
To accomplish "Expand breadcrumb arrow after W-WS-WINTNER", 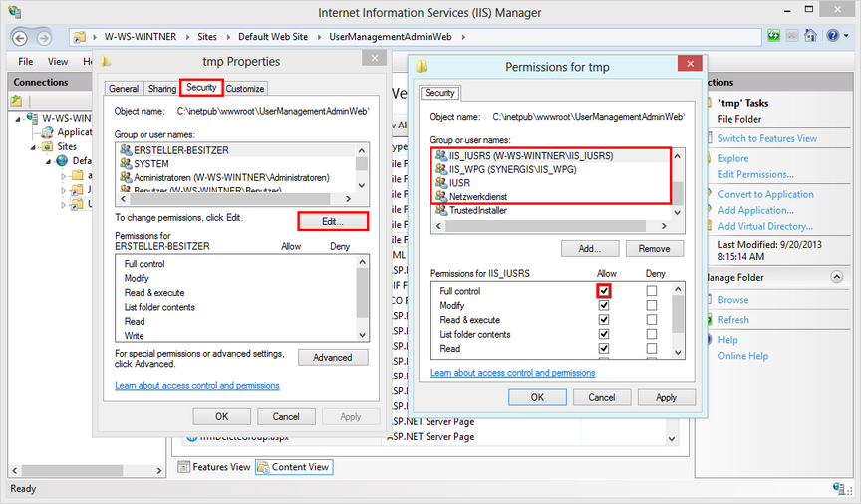I will tap(186, 37).
